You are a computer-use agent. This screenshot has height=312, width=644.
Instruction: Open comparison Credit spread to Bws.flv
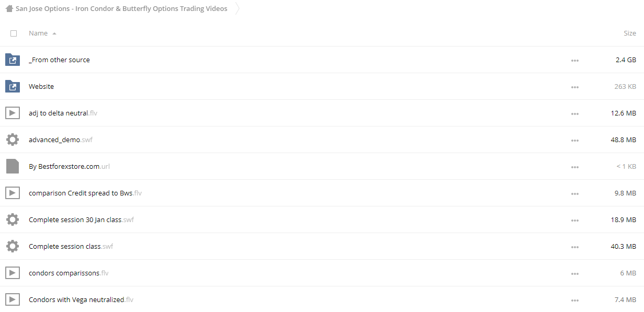[85, 193]
